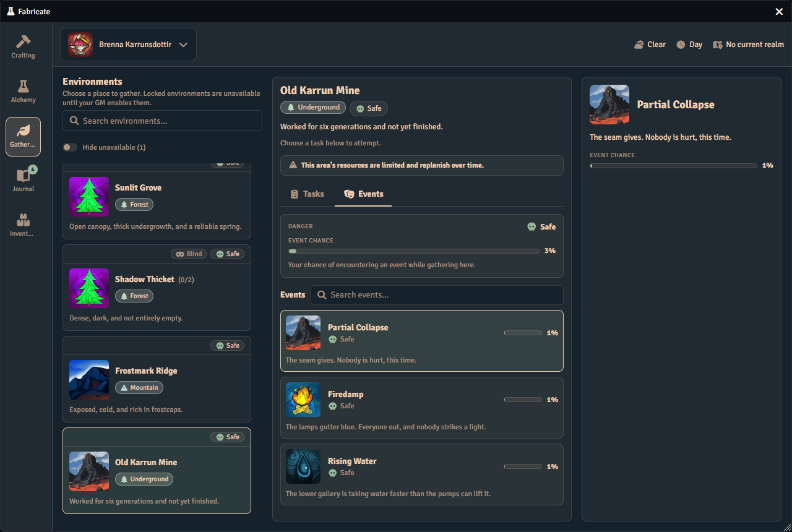Select the Sunlit Grove tree thumbnail
Screen dimensions: 792x532
point(89,197)
